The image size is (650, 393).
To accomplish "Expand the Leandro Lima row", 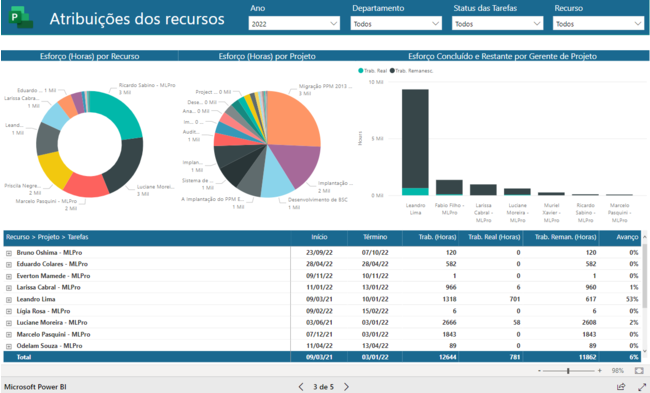I will [9, 299].
